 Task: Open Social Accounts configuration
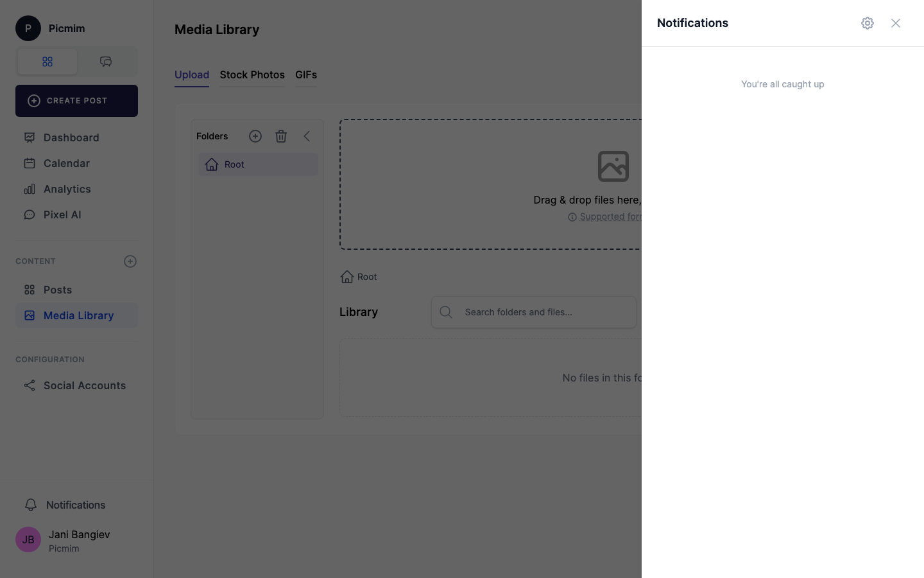(x=85, y=385)
